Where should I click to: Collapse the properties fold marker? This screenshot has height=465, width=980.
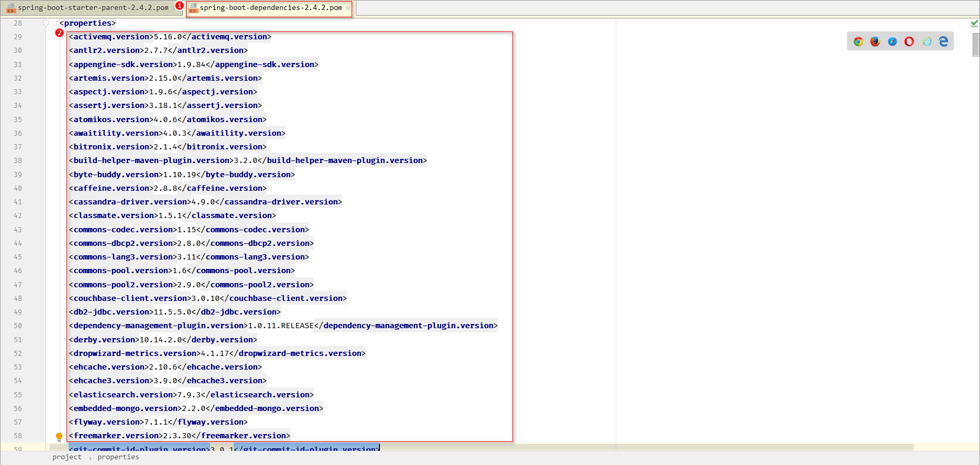point(46,23)
